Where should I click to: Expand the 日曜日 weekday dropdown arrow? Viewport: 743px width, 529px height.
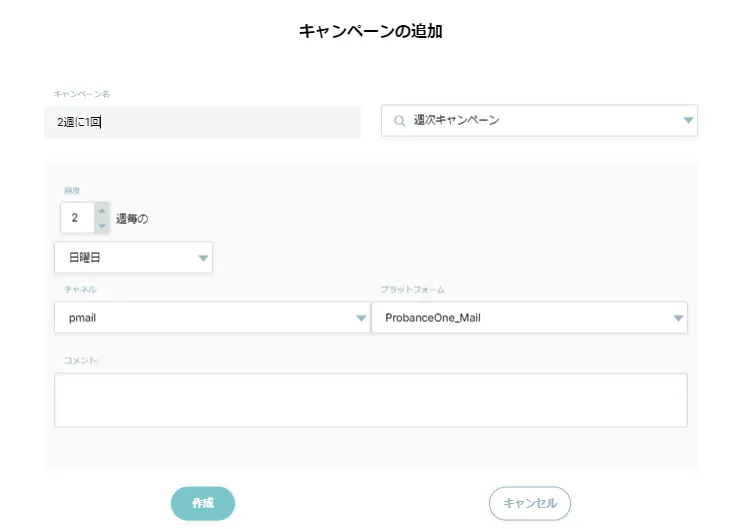[x=203, y=258]
